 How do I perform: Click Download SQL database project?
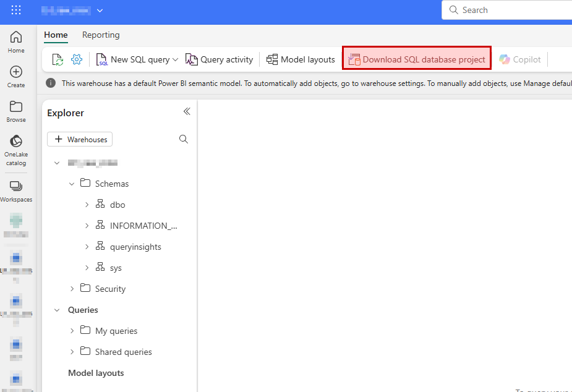coord(417,59)
